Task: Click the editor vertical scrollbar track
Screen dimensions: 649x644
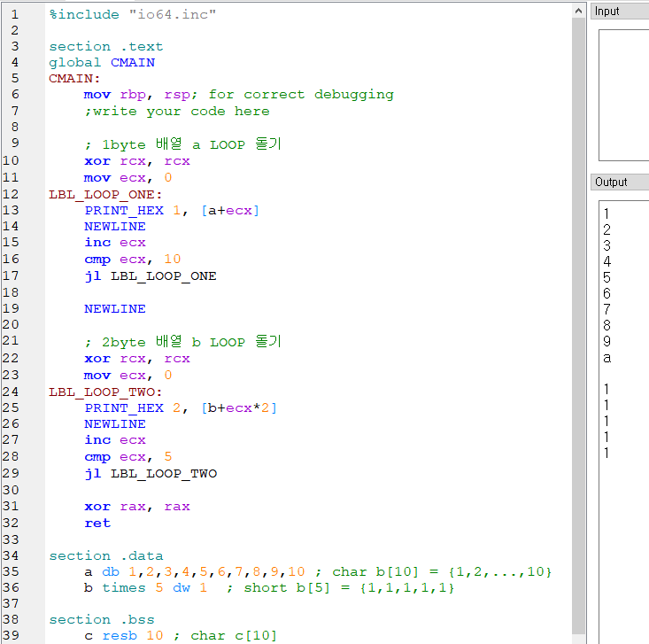Action: pos(579,325)
